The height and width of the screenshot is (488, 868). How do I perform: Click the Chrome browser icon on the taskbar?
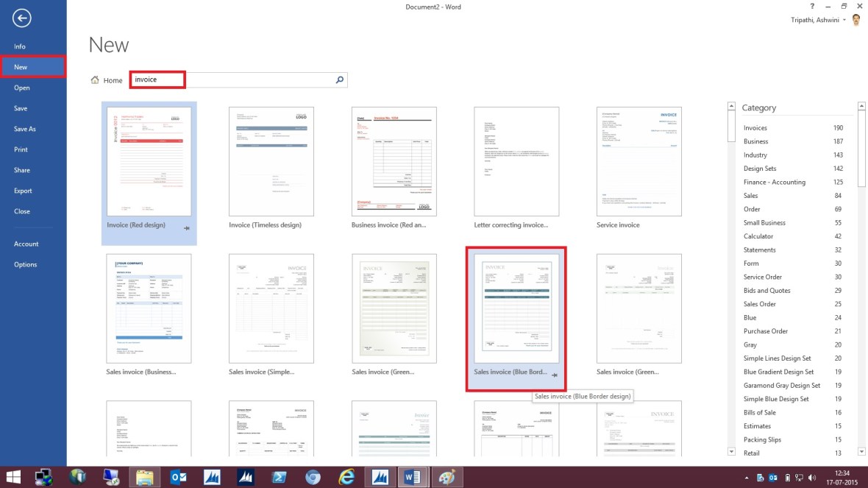pos(313,476)
